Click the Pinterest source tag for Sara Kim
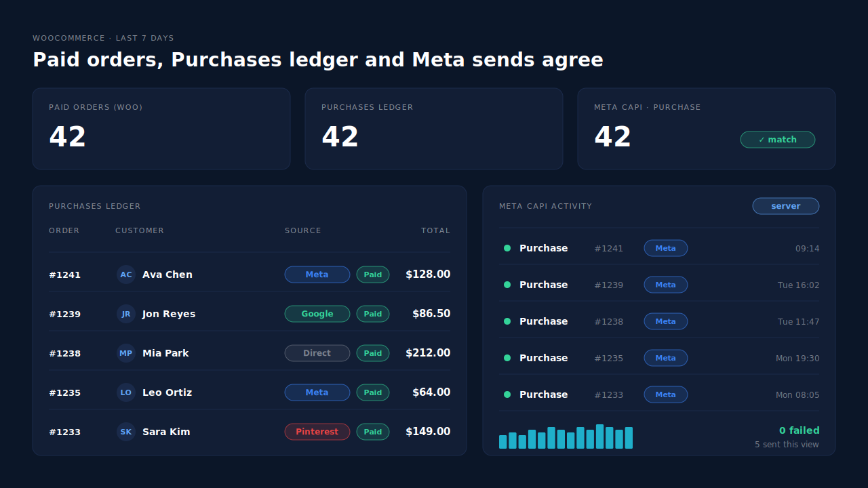Viewport: 868px width, 488px height. [317, 432]
